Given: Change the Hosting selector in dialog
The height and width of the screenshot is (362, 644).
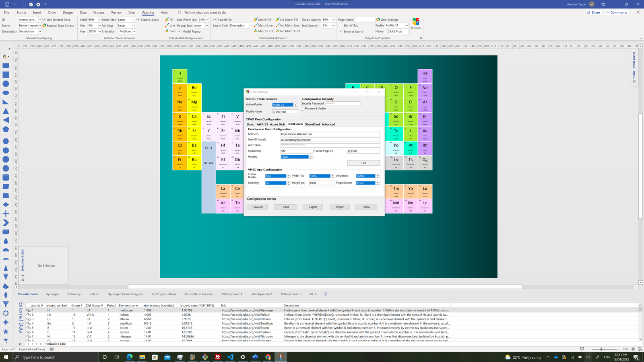Looking at the screenshot, I should [297, 157].
